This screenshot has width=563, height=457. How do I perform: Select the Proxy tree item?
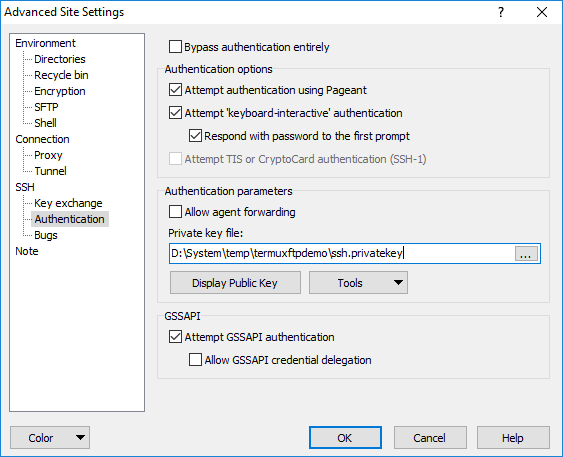48,155
